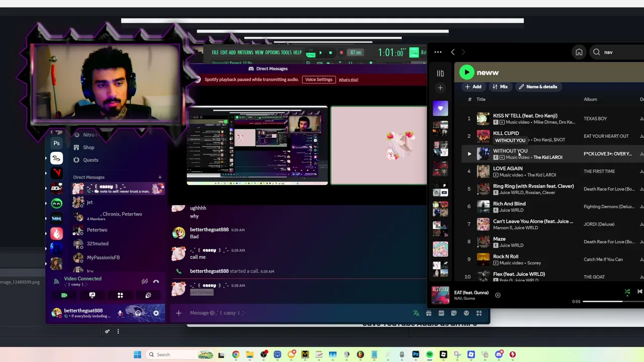This screenshot has width=644, height=362.
Task: Open Discord User Settings gear
Action: pyautogui.click(x=156, y=313)
